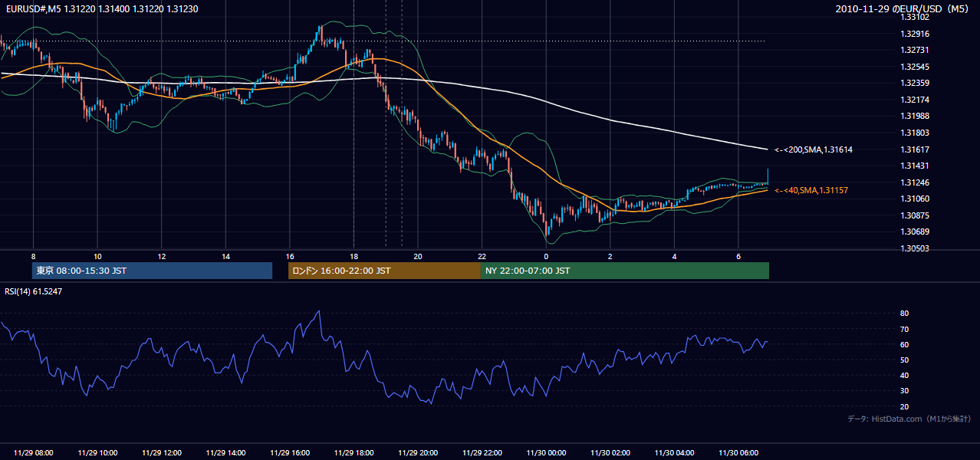The image size is (980, 460).
Task: Click the 11/30 04:00 time label
Action: pos(674,453)
